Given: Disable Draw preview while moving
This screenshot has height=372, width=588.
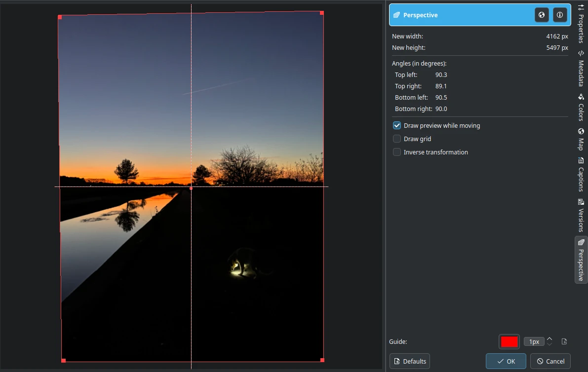Looking at the screenshot, I should (397, 125).
